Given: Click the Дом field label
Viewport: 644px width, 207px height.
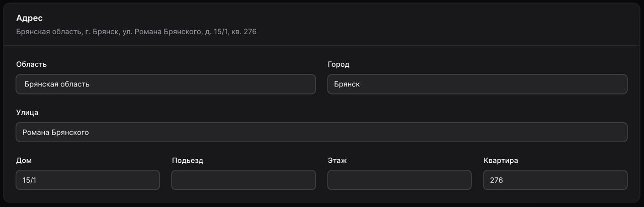Looking at the screenshot, I should pyautogui.click(x=24, y=160).
